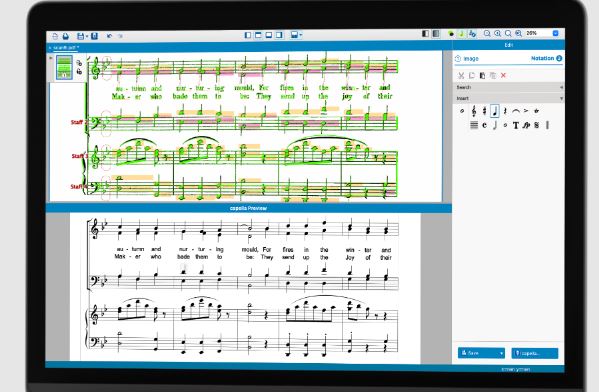The width and height of the screenshot is (599, 392).
Task: Click the red delete X icon
Action: (503, 76)
